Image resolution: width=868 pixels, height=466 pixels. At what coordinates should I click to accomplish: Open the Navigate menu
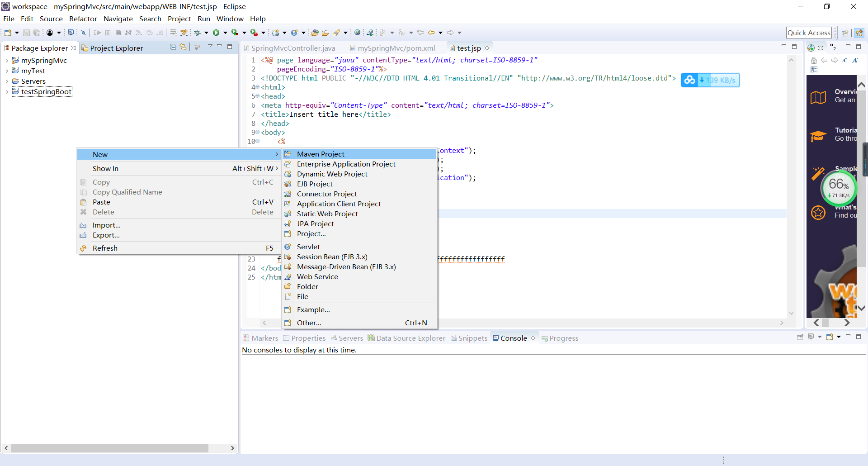(118, 19)
